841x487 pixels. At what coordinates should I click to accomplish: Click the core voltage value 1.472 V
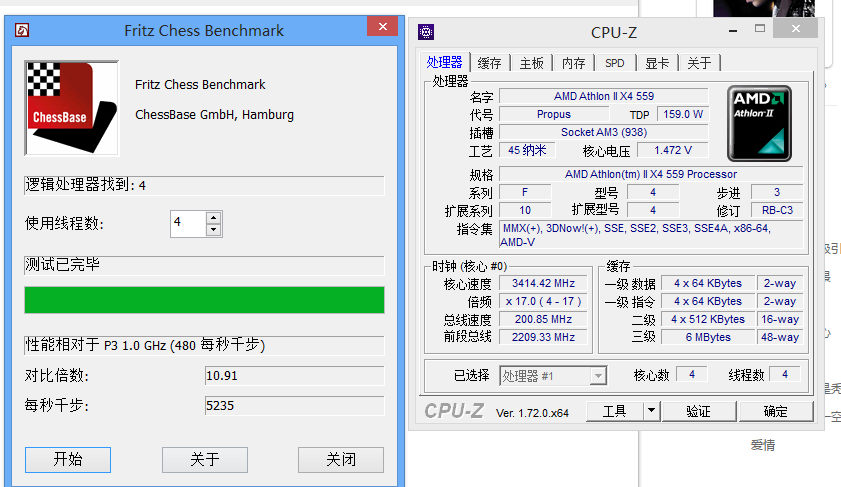tap(673, 151)
